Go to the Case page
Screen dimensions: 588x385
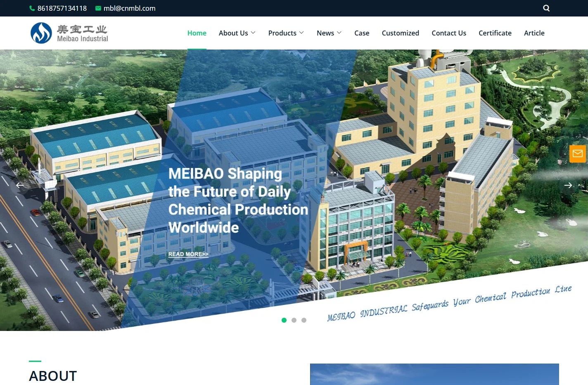(x=362, y=33)
